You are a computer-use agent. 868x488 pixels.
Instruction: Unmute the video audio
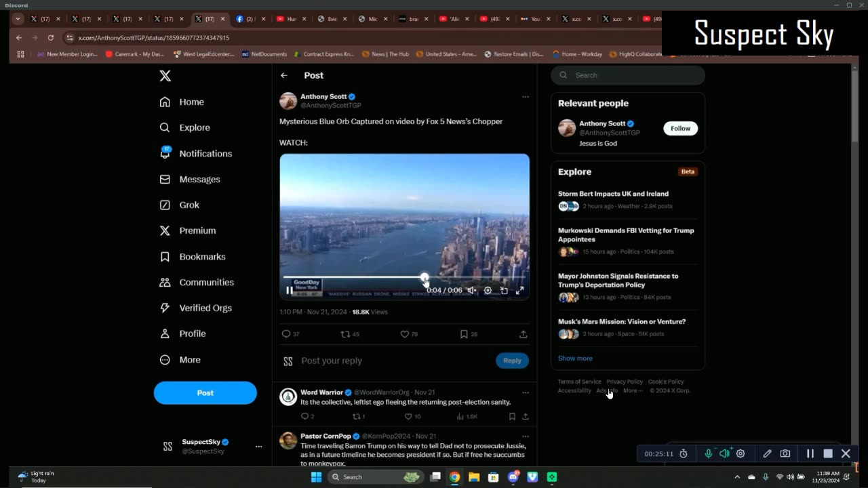point(471,290)
